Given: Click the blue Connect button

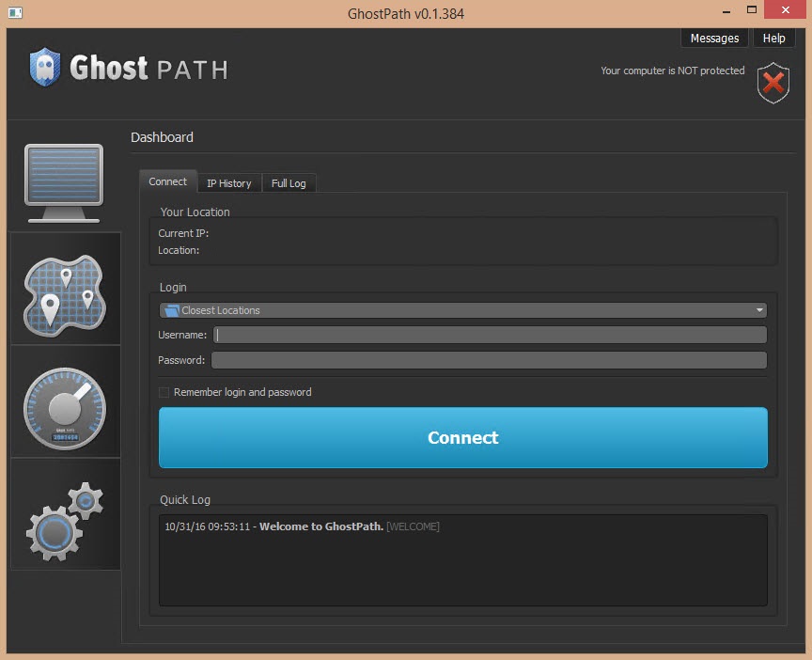Looking at the screenshot, I should click(463, 438).
